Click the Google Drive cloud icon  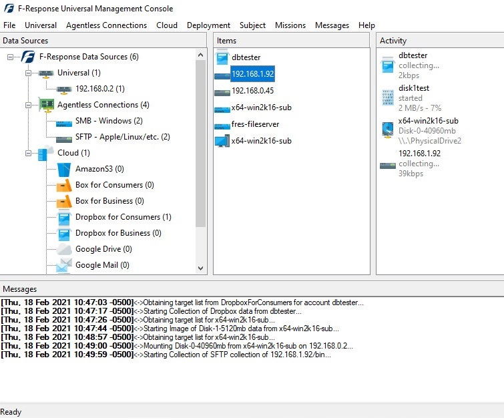(64, 249)
